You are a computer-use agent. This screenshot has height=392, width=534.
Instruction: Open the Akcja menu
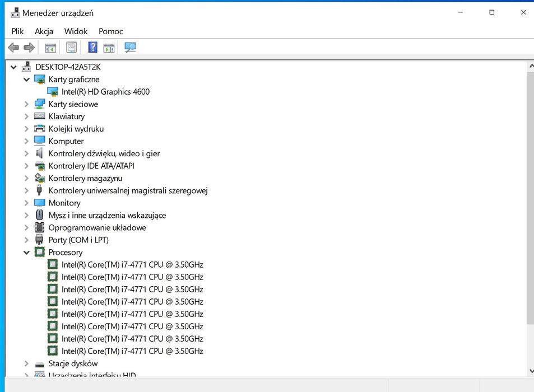click(44, 31)
